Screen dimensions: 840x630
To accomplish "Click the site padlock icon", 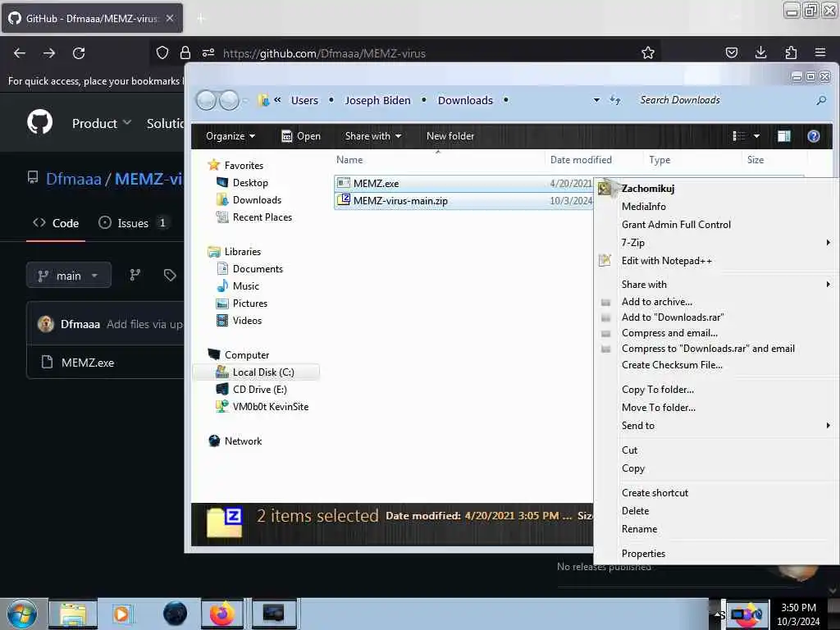I will coord(185,52).
